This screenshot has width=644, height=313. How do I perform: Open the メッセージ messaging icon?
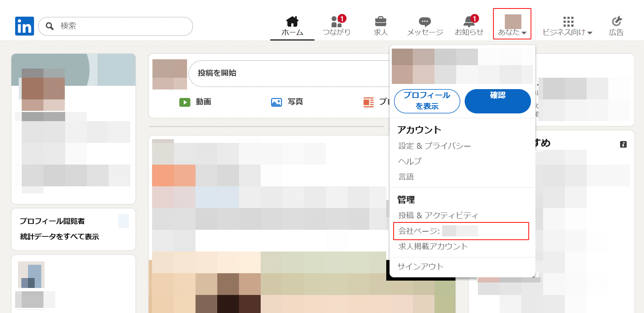click(425, 22)
